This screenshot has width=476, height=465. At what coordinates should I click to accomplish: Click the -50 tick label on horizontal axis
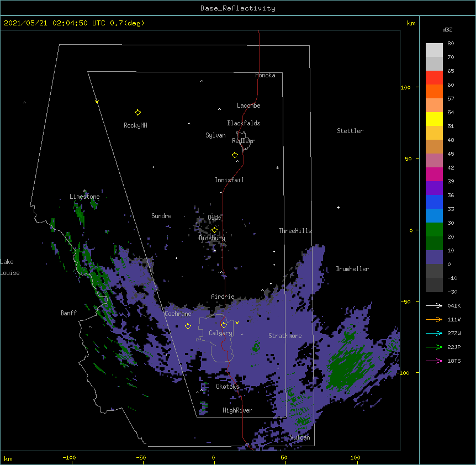pyautogui.click(x=141, y=457)
